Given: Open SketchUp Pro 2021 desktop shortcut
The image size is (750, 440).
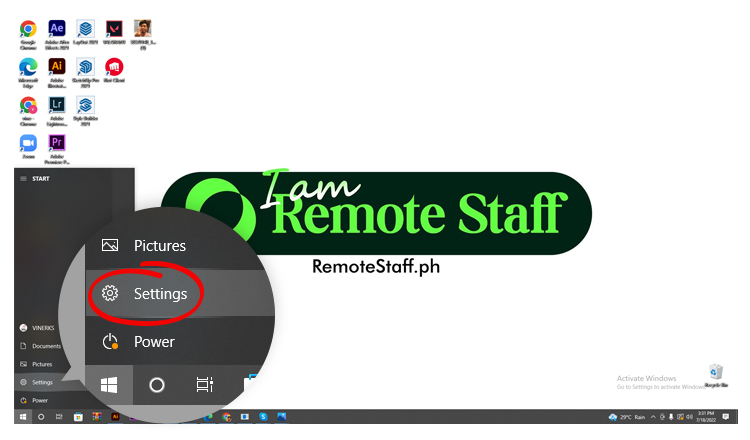Looking at the screenshot, I should (86, 72).
